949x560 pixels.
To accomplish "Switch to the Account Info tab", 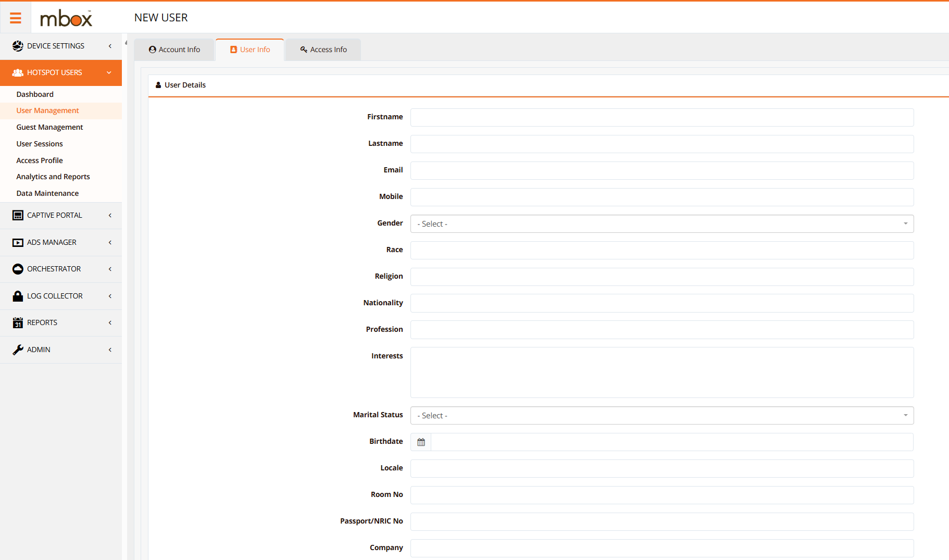I will pyautogui.click(x=174, y=50).
